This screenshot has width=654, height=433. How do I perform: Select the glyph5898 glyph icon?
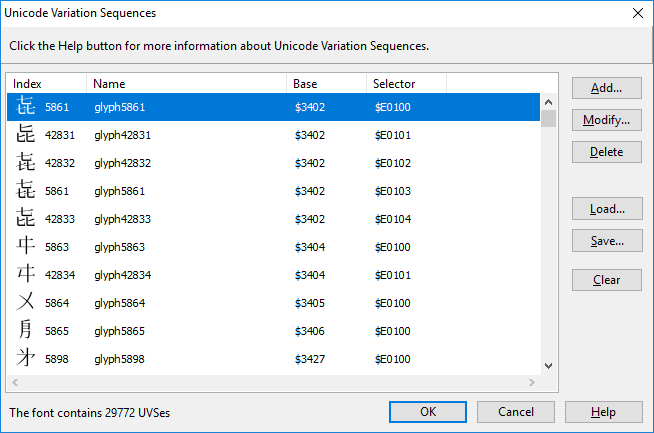(x=25, y=358)
